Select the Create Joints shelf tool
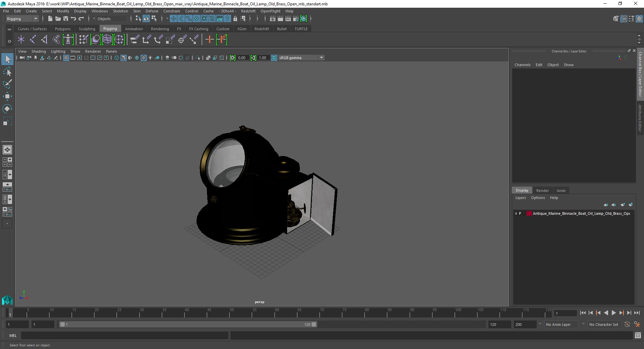644x349 pixels. [33, 40]
